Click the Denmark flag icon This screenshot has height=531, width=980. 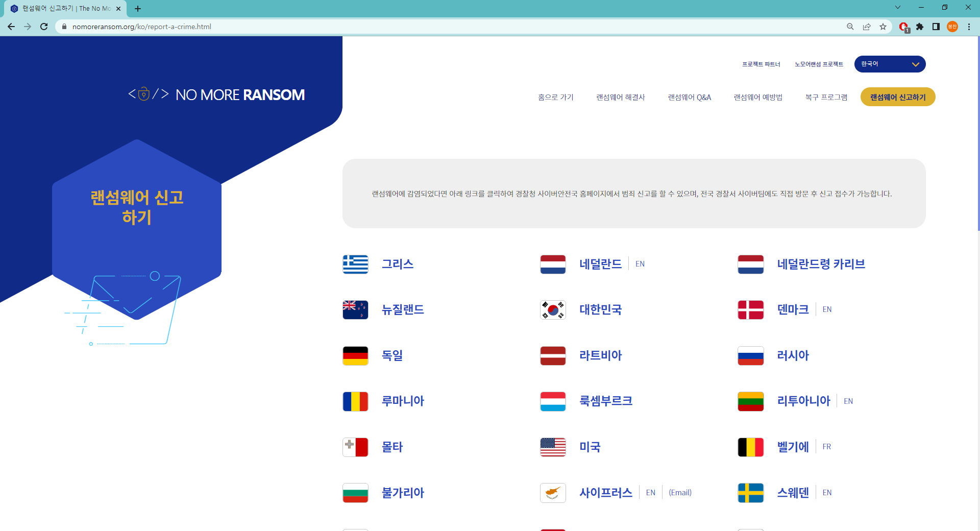point(750,309)
